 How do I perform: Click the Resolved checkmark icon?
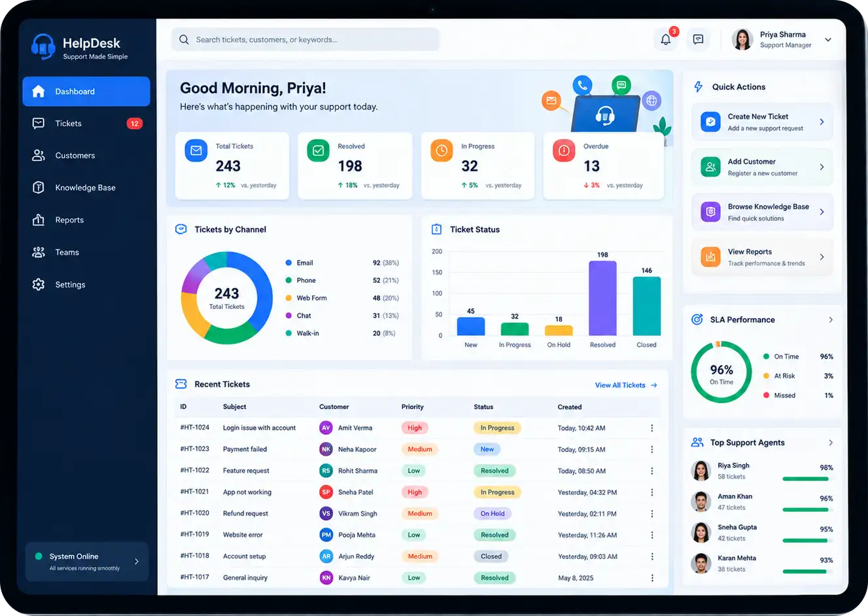(318, 151)
